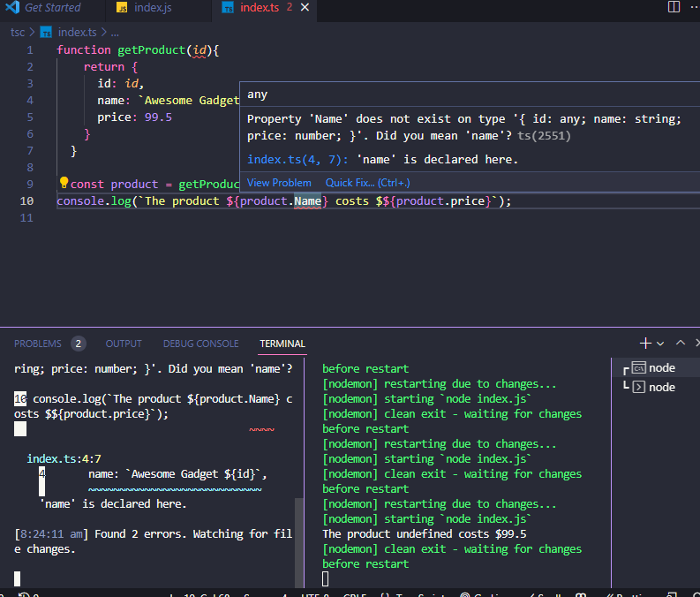700x597 pixels.
Task: Click the ts(2551) error code in hover
Action: (544, 136)
